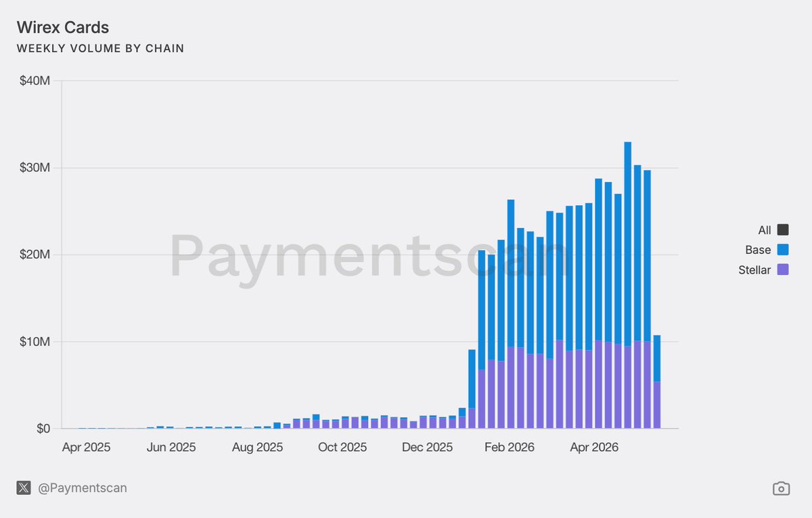
Task: Click the Jun 2025 axis label
Action: point(171,447)
